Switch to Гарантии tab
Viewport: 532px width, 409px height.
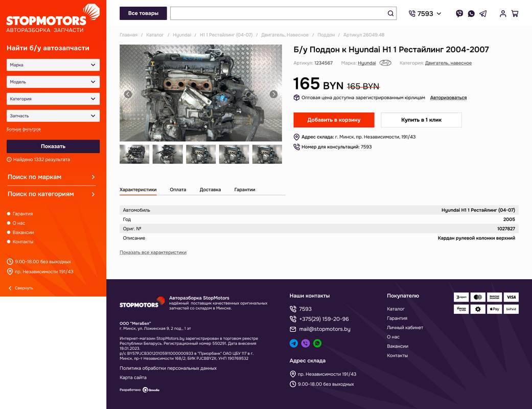(x=245, y=189)
